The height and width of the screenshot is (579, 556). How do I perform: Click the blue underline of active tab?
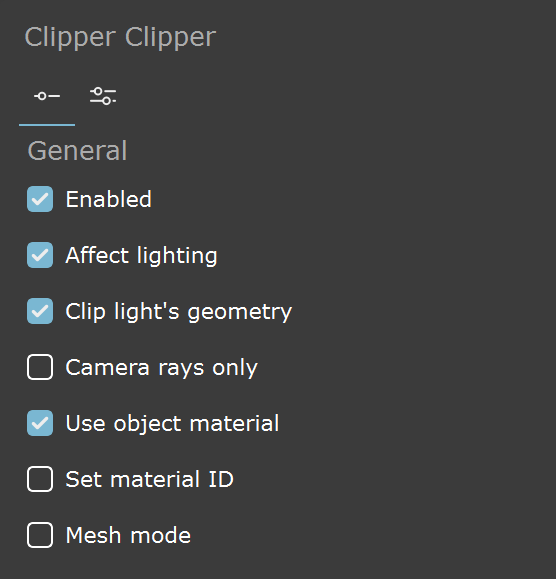(47, 125)
